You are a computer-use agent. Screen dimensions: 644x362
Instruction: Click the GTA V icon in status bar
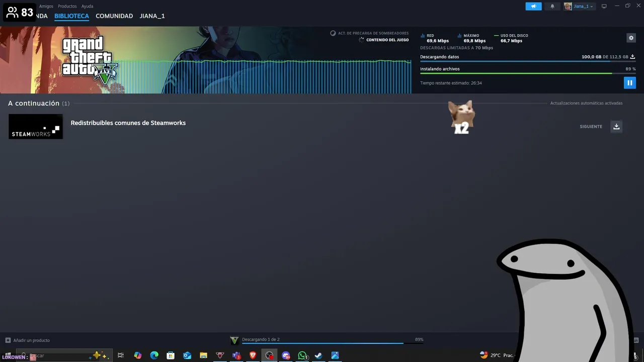(234, 340)
